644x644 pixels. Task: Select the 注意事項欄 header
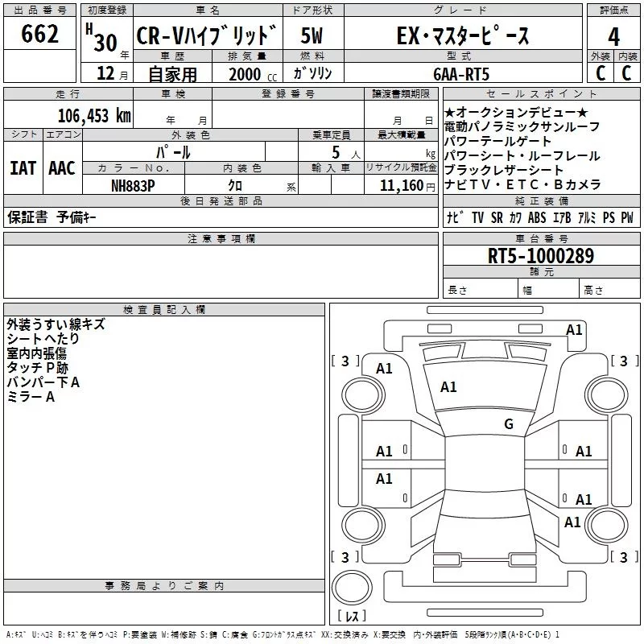(221, 238)
